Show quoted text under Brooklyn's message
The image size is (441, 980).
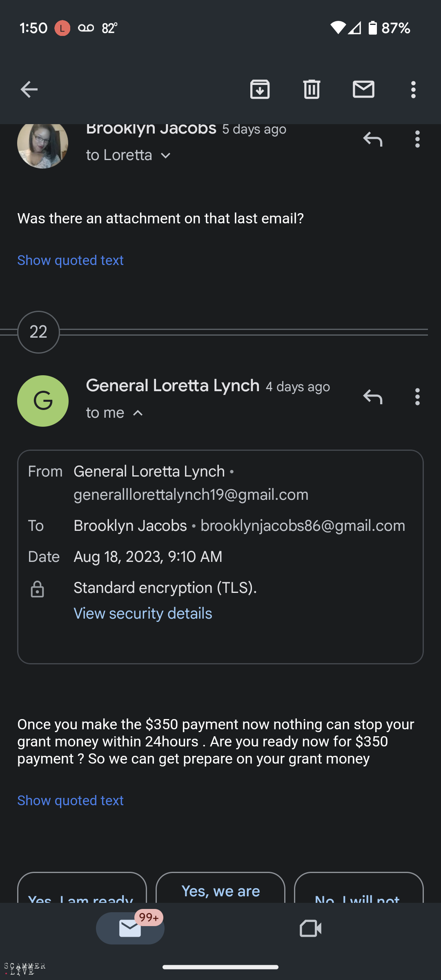tap(70, 260)
